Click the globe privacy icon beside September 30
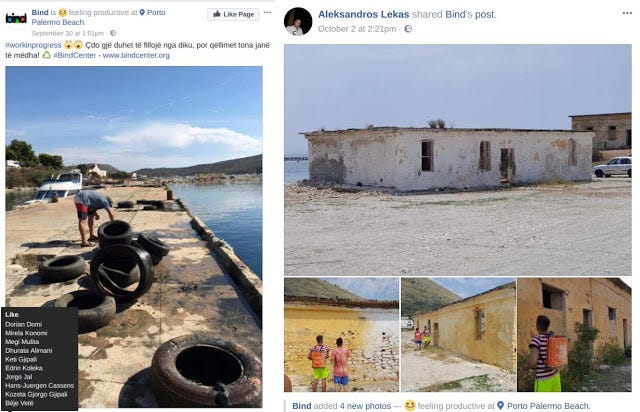Viewport: 640px width, 412px height. (x=113, y=33)
